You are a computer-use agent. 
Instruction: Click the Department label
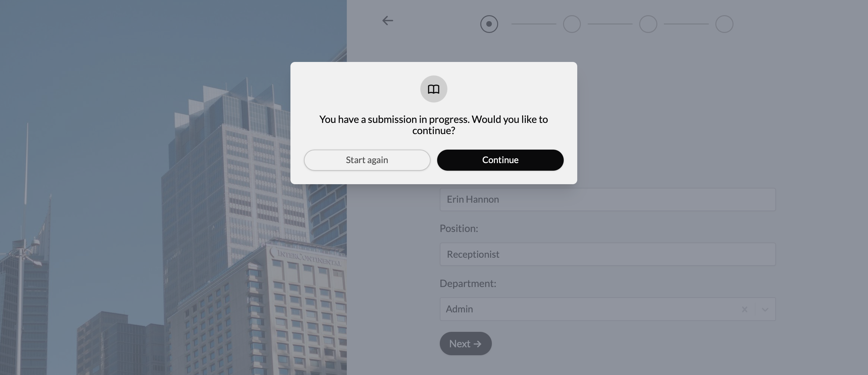tap(468, 283)
